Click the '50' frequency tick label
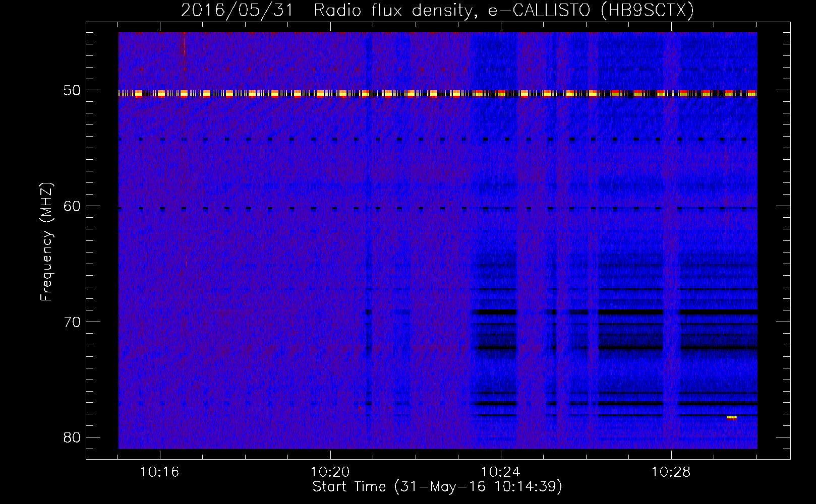The width and height of the screenshot is (816, 504). [x=72, y=91]
